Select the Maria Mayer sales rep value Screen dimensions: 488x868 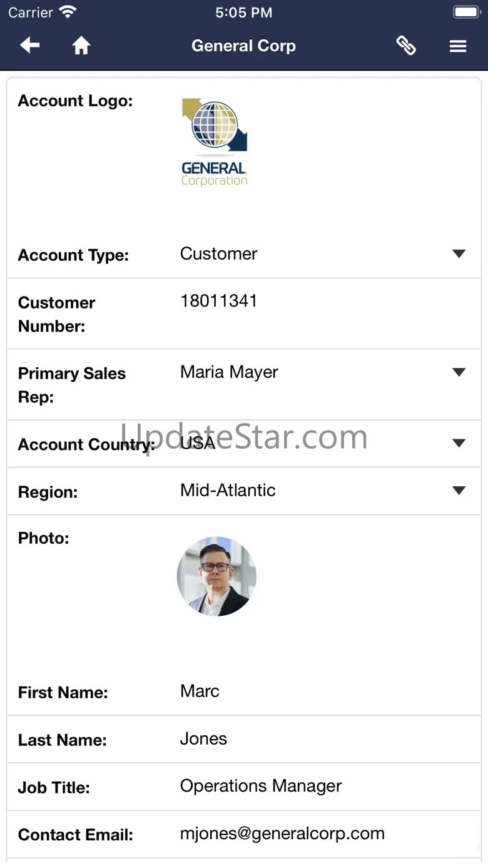pos(229,372)
